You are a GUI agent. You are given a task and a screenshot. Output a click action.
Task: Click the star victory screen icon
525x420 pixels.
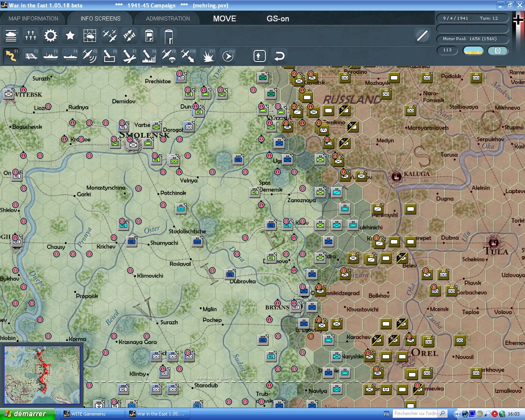click(x=70, y=36)
